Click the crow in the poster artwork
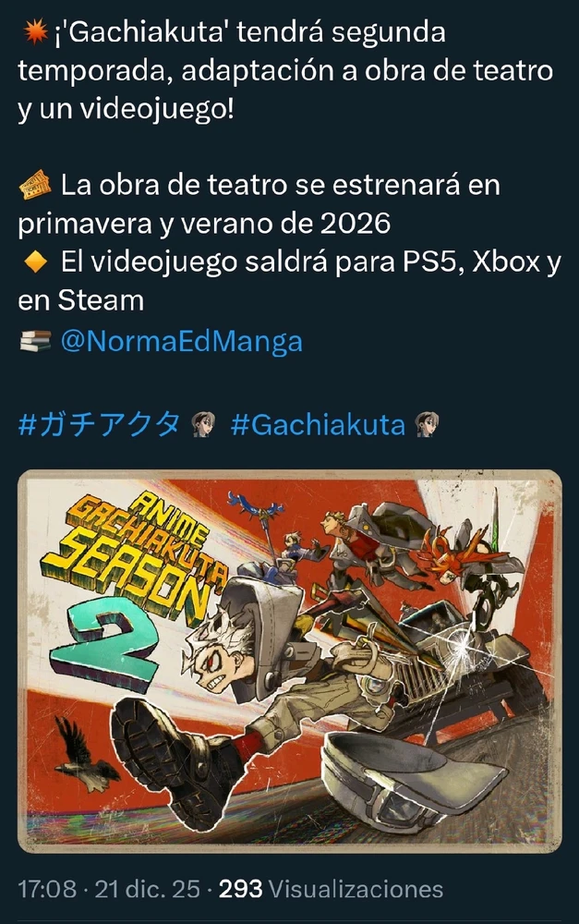579x924 pixels. (x=84, y=755)
